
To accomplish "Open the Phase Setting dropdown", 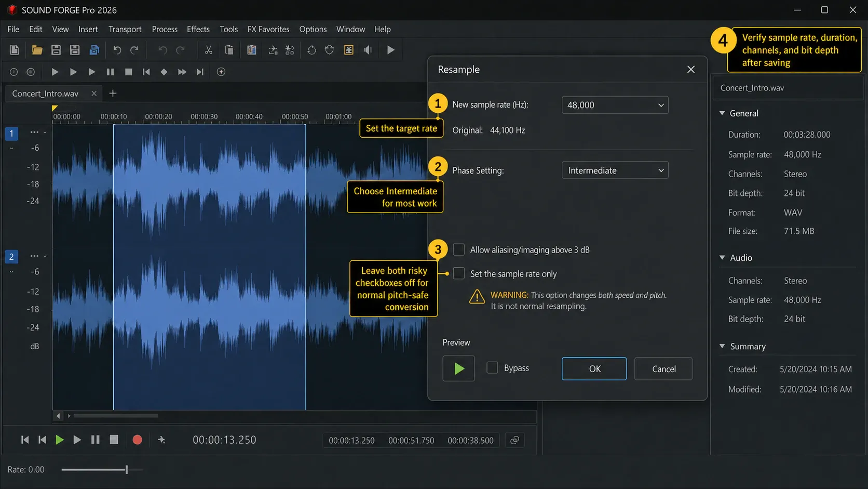I will tap(615, 170).
